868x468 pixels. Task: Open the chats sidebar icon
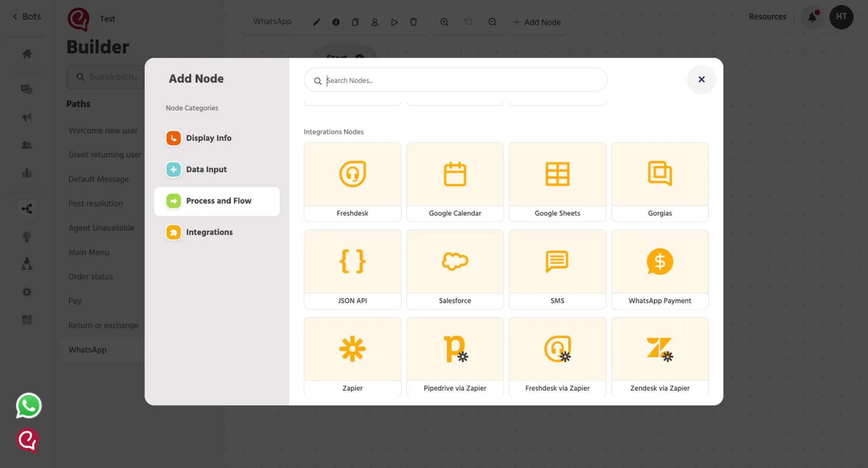[27, 90]
